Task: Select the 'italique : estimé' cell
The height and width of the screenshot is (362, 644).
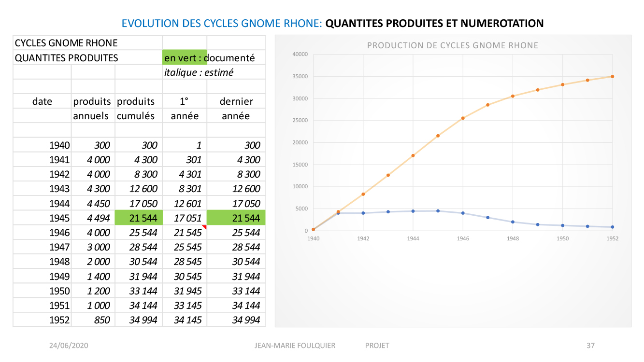Action: pyautogui.click(x=214, y=72)
